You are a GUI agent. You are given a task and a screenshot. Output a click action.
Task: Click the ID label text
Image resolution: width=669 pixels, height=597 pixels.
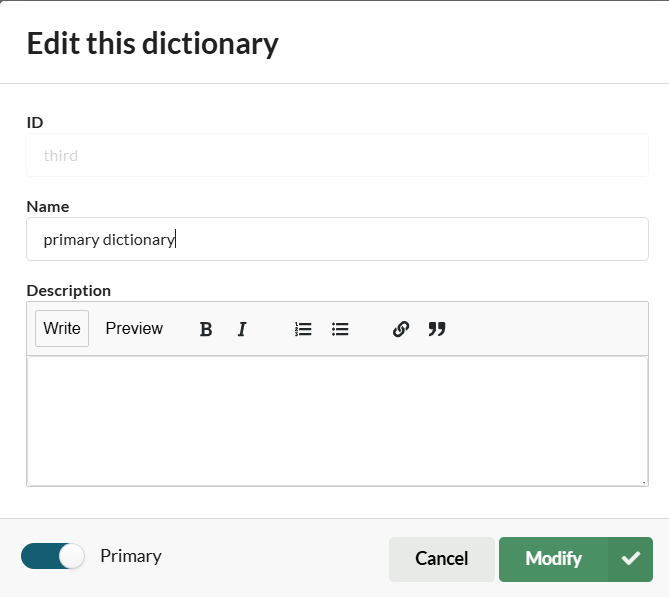coord(35,122)
